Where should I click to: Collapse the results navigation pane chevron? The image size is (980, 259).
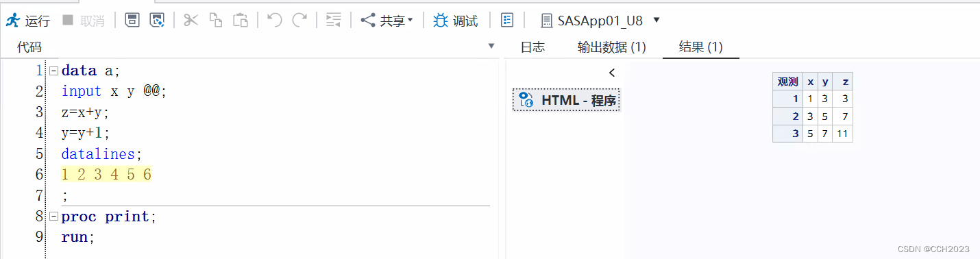tap(612, 73)
